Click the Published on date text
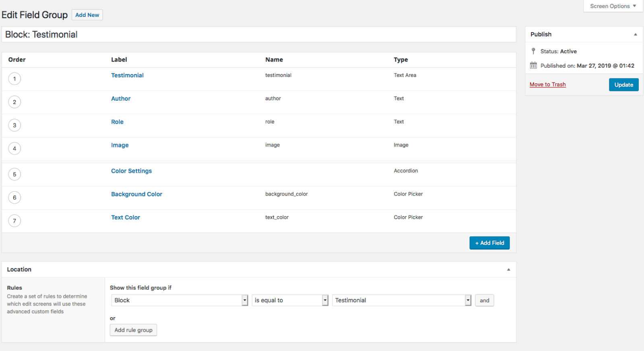This screenshot has width=644, height=351. click(587, 66)
